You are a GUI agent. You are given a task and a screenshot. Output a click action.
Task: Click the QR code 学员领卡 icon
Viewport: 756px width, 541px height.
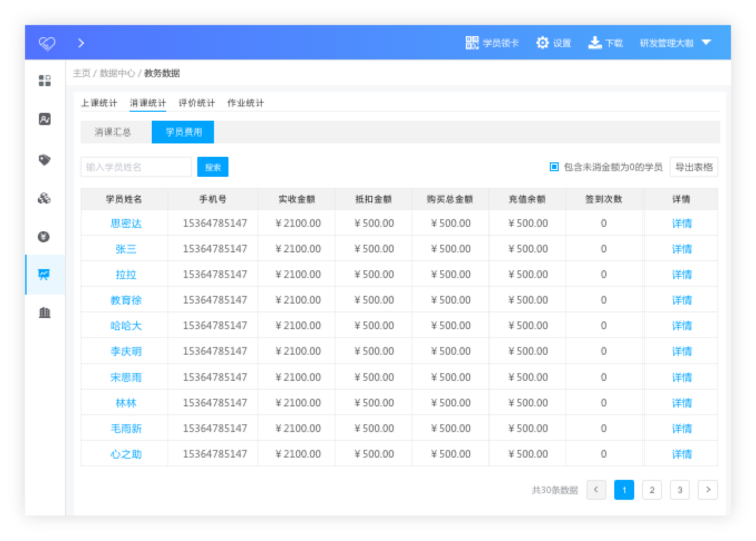[x=472, y=43]
